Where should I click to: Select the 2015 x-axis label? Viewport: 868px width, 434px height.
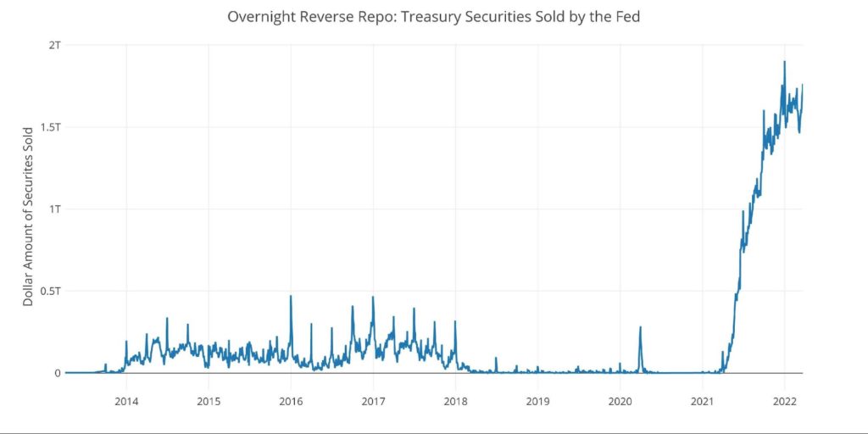[x=209, y=401]
